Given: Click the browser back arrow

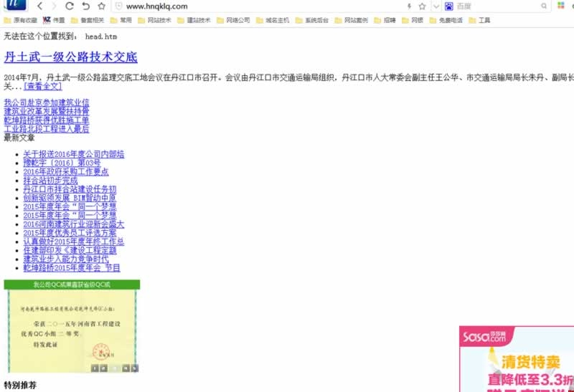Looking at the screenshot, I should pyautogui.click(x=39, y=6).
